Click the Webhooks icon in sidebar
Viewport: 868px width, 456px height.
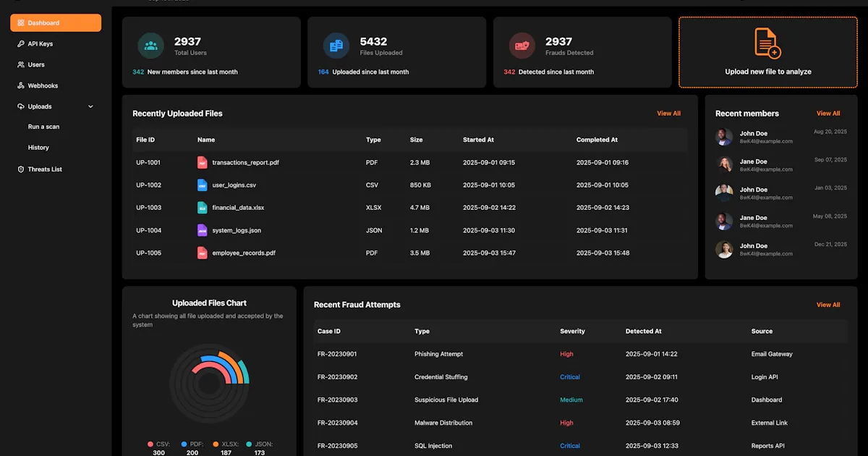(21, 85)
